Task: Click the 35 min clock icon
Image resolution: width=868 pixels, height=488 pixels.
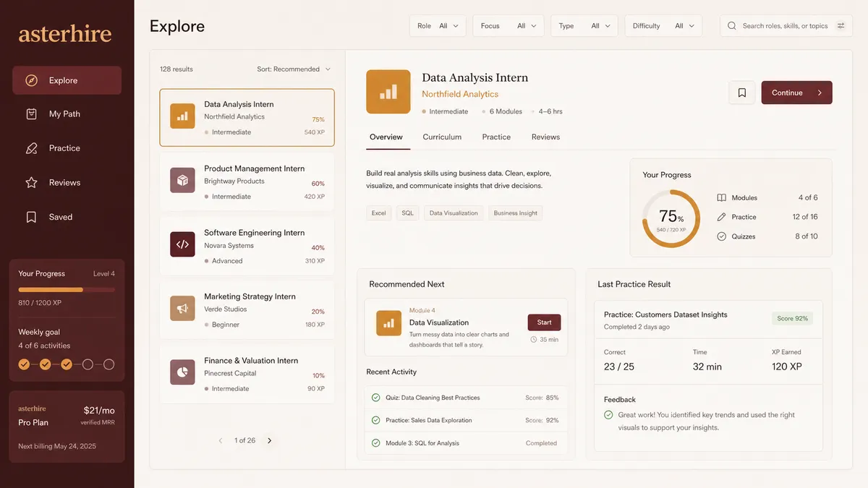Action: click(534, 339)
